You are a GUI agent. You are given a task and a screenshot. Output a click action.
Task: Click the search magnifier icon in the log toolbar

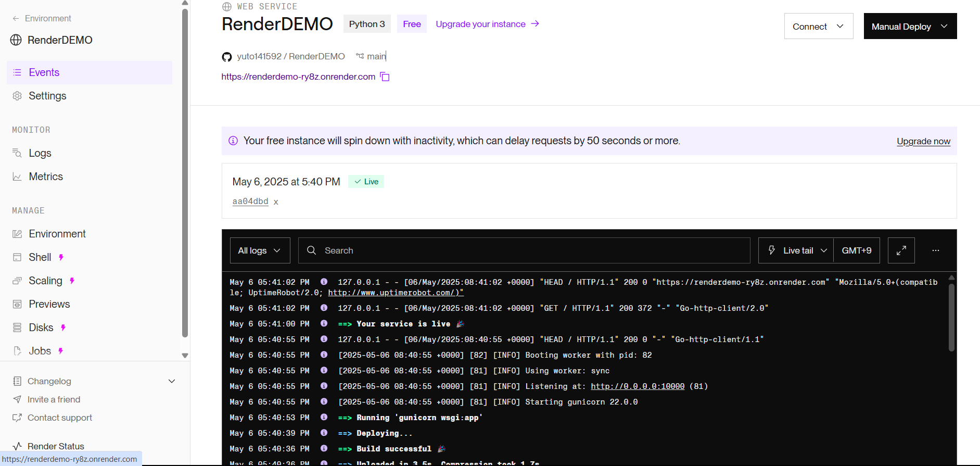[311, 250]
